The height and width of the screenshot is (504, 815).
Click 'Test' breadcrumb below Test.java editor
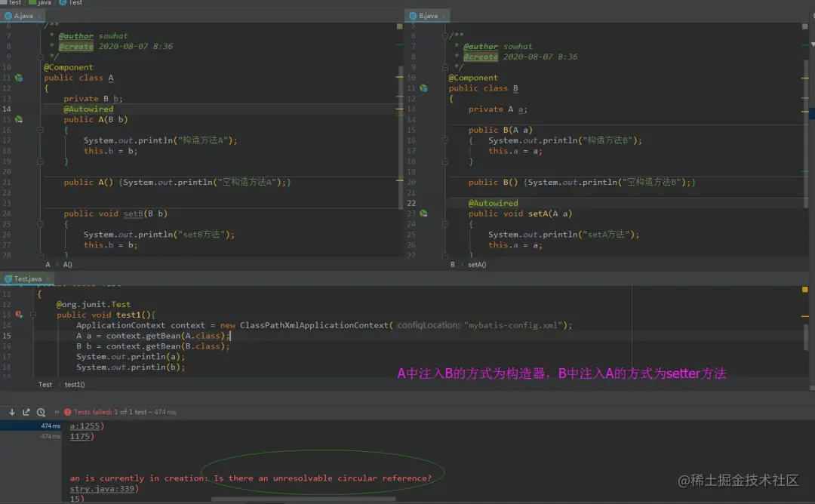tap(45, 385)
